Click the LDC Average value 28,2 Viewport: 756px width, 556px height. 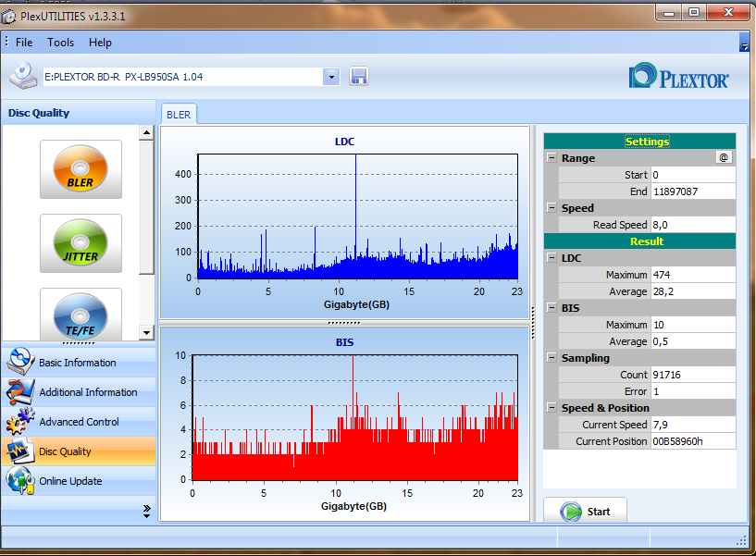pos(693,291)
